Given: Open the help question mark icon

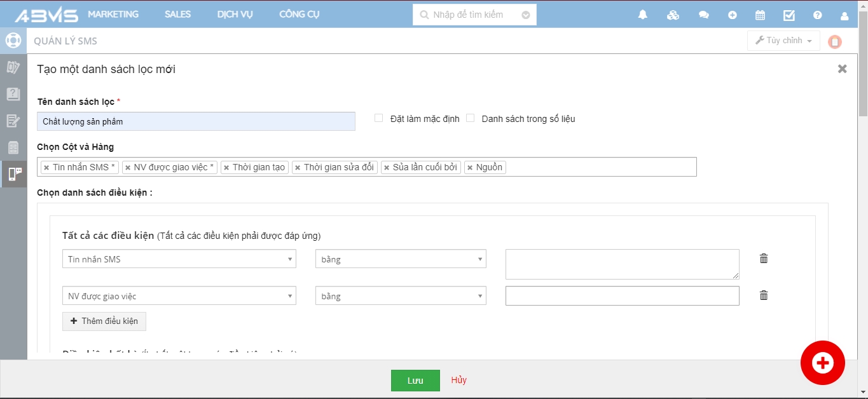Looking at the screenshot, I should (817, 15).
